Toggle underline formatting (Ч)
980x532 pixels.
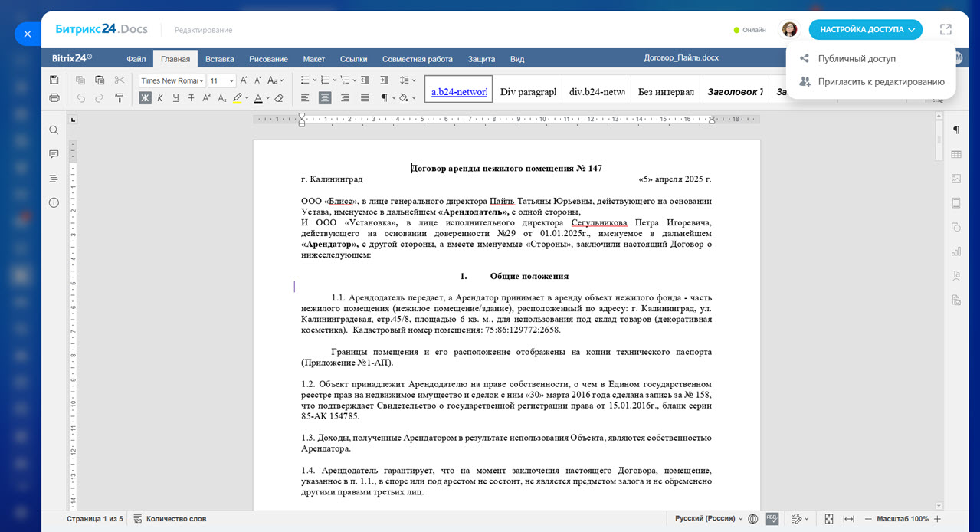175,97
